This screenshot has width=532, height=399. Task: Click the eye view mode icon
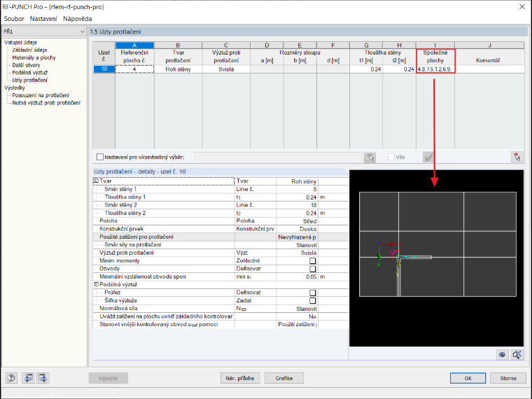click(x=502, y=355)
